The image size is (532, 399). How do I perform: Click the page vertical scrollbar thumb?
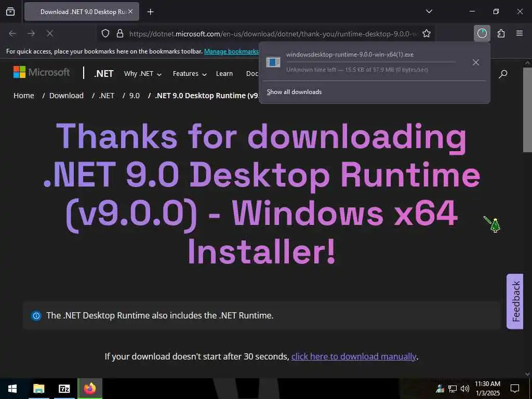(x=528, y=110)
